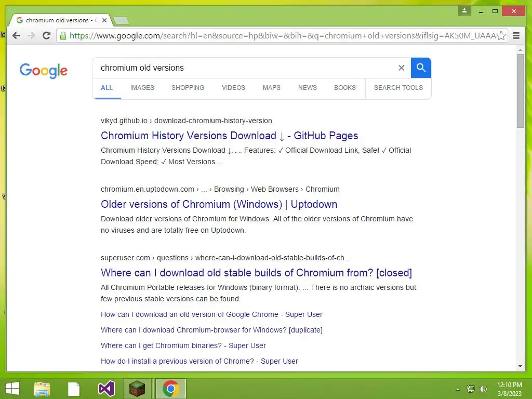Click the vertical scrollbar thumb
This screenshot has height=399, width=532.
pos(520,90)
